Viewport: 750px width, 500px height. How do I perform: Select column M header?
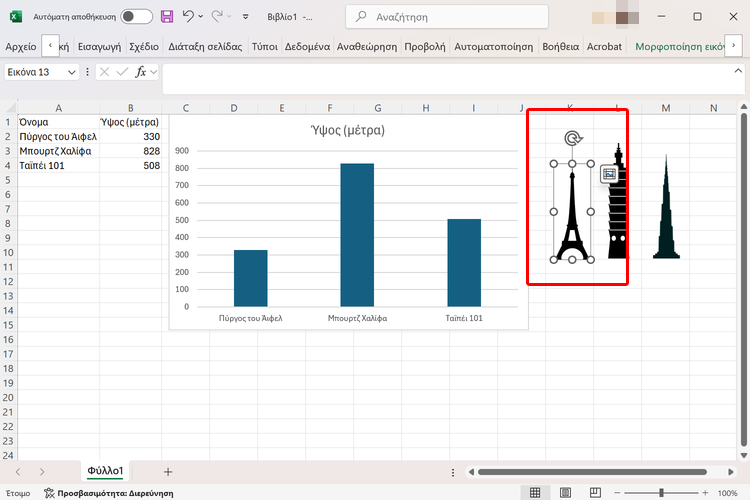tap(665, 108)
